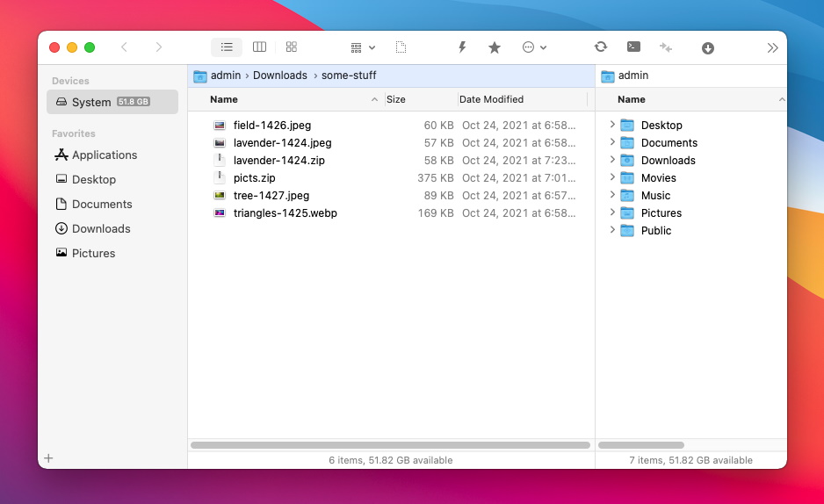Select the Desktop folder icon in right pane
This screenshot has width=824, height=504.
coord(627,126)
